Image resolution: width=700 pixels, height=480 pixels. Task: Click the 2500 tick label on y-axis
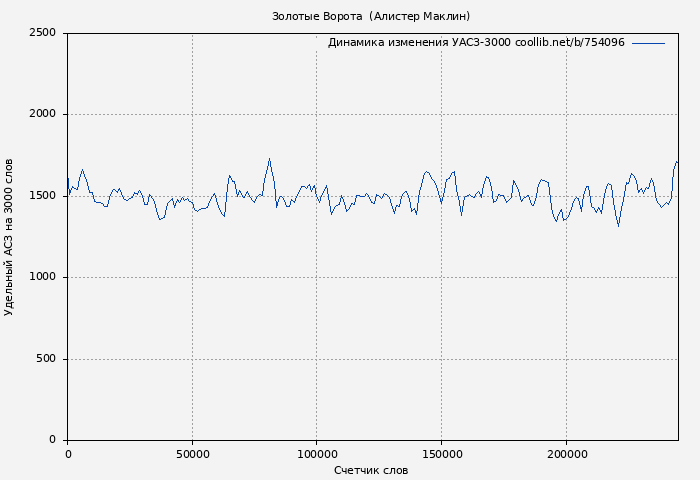(42, 33)
